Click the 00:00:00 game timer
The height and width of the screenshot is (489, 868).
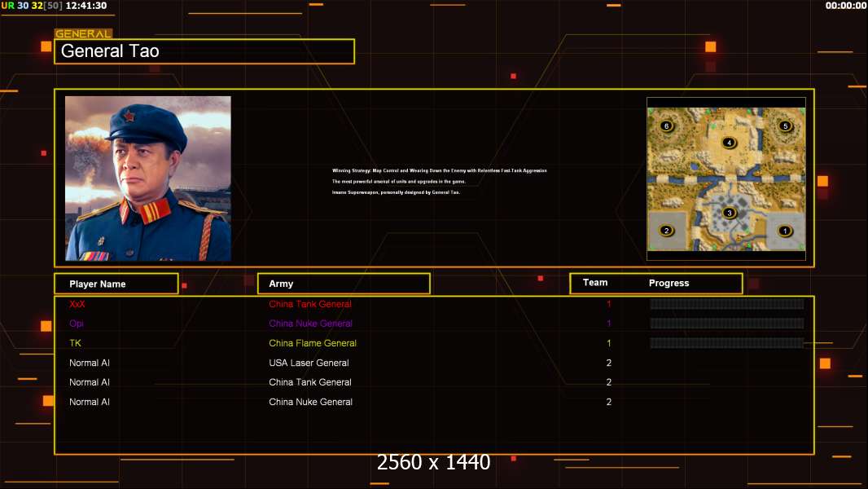845,6
